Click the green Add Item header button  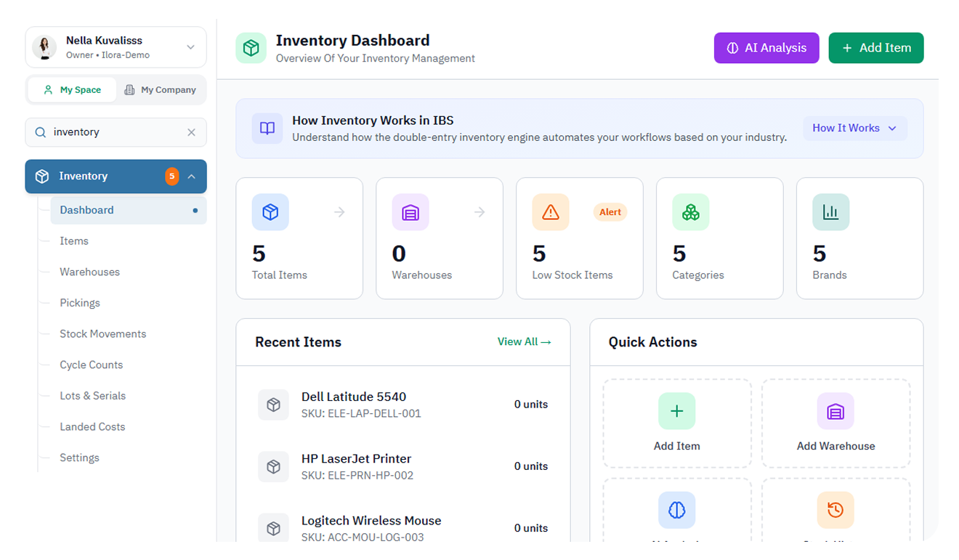point(876,48)
